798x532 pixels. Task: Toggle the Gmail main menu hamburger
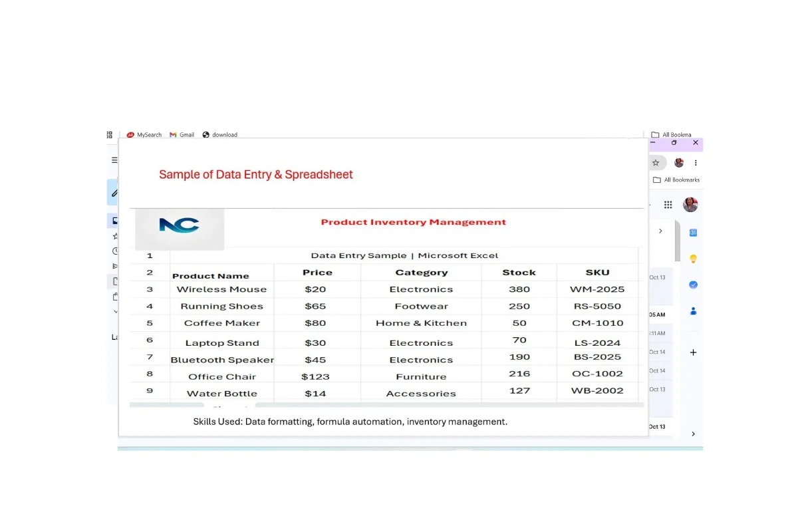coord(114,160)
